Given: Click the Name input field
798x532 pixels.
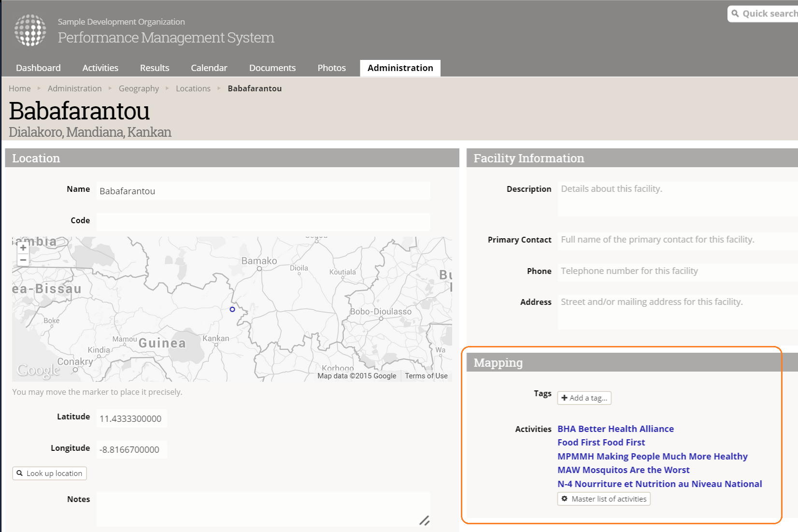Looking at the screenshot, I should (263, 191).
